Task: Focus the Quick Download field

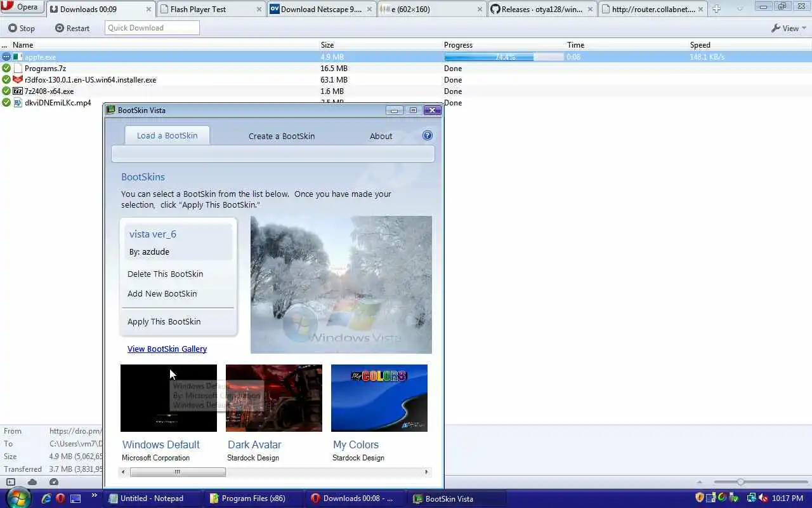Action: (x=152, y=28)
